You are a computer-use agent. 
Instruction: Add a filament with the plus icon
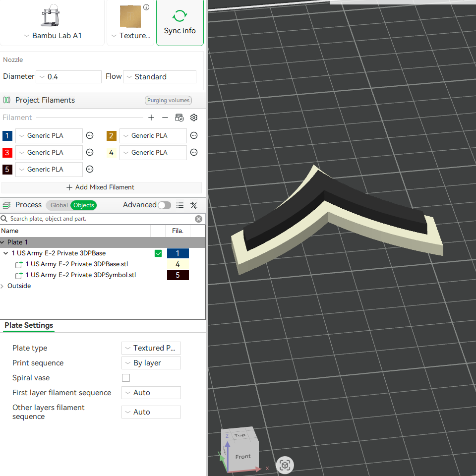click(151, 118)
